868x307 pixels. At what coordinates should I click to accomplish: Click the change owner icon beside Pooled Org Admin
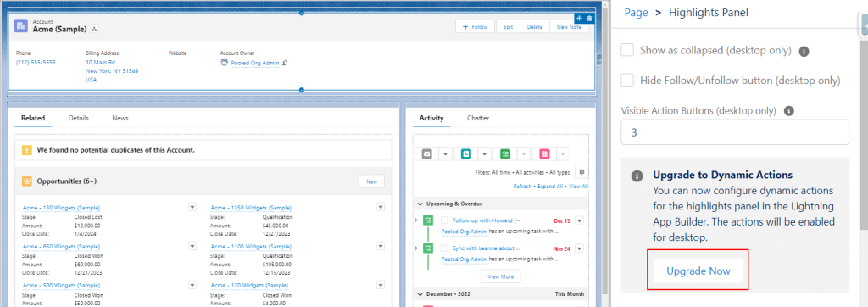point(284,63)
